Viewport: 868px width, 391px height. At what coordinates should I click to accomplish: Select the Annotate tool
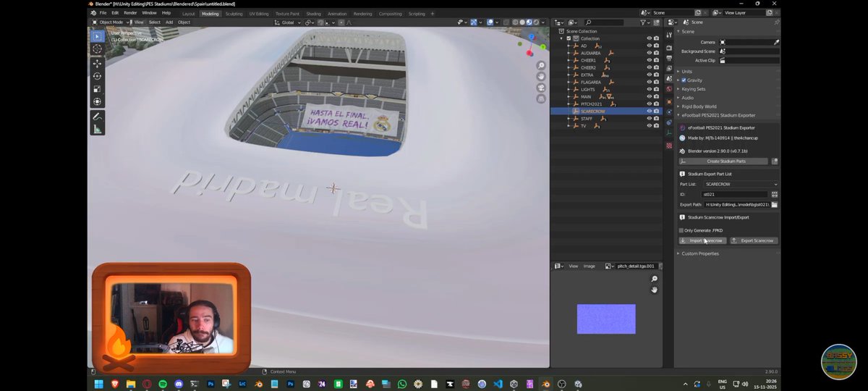coord(97,117)
